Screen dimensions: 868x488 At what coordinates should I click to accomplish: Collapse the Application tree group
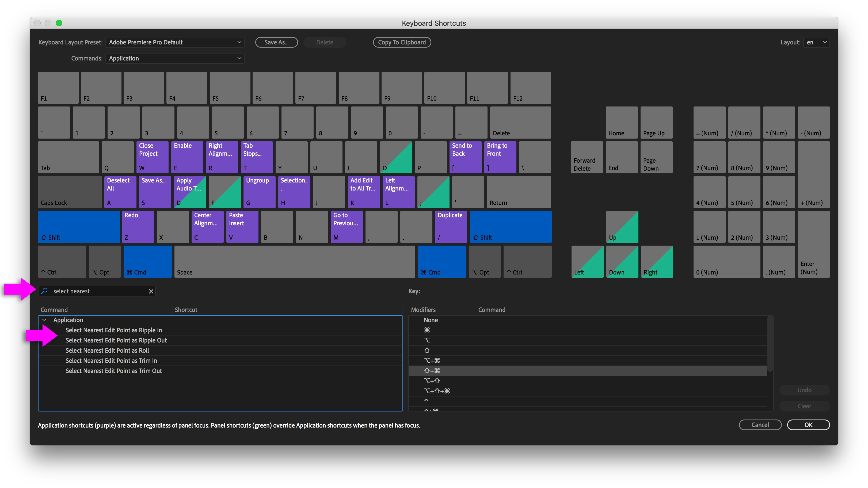[44, 320]
